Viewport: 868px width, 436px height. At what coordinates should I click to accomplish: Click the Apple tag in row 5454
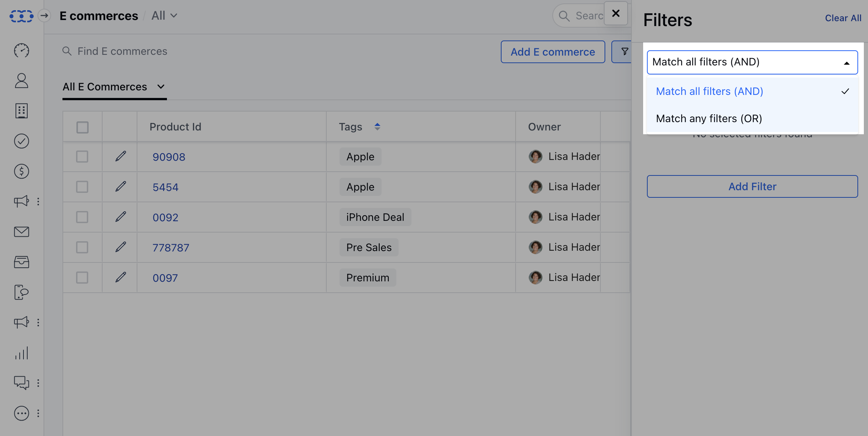pyautogui.click(x=360, y=187)
